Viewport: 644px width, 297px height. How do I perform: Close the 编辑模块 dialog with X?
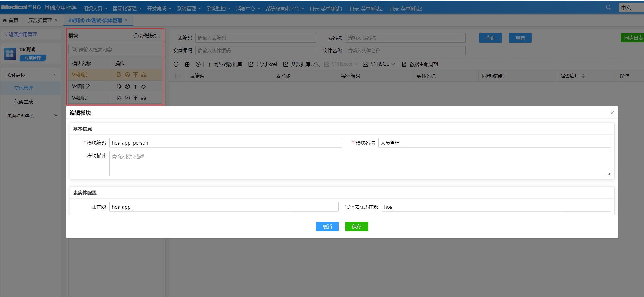612,113
